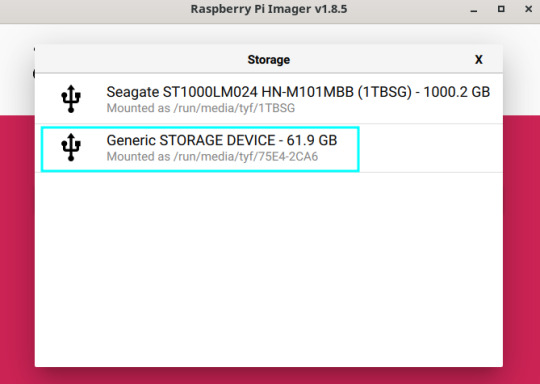The height and width of the screenshot is (384, 540).
Task: Click the 1000.2 GB size text
Action: pyautogui.click(x=456, y=92)
